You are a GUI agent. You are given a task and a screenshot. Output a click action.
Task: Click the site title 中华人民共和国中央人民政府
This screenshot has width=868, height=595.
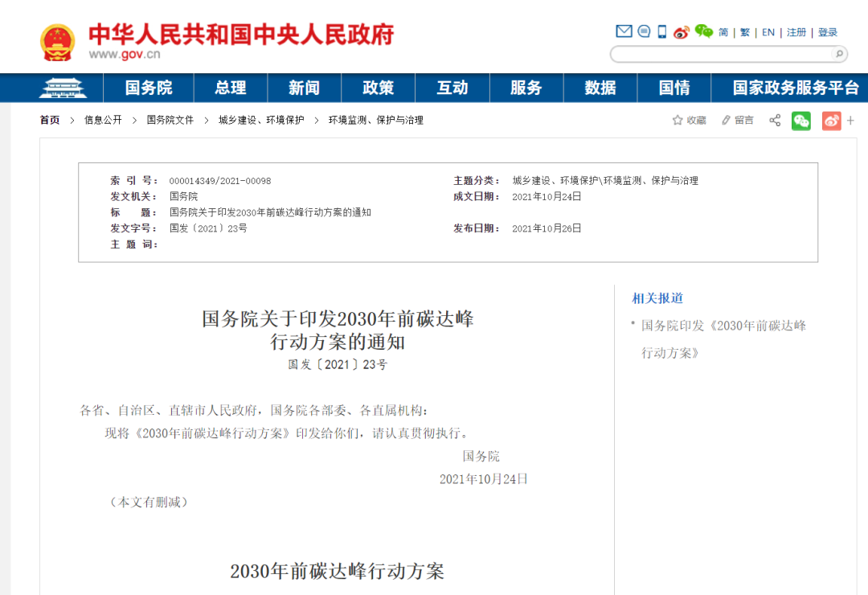point(241,35)
